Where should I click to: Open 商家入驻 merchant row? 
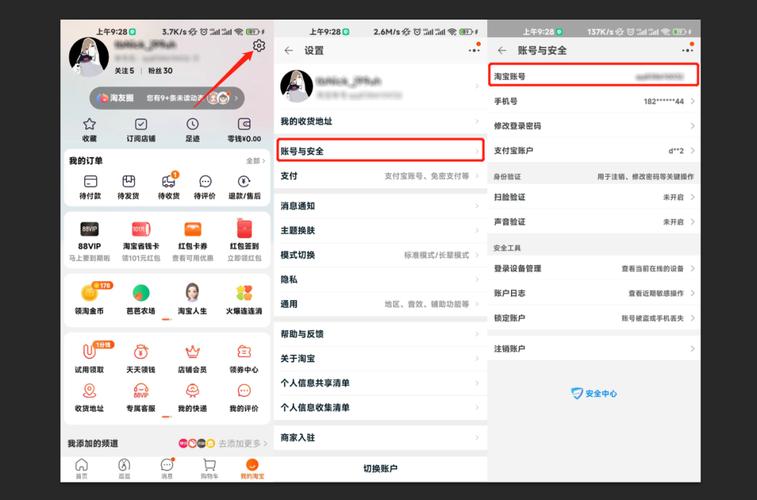tap(380, 437)
